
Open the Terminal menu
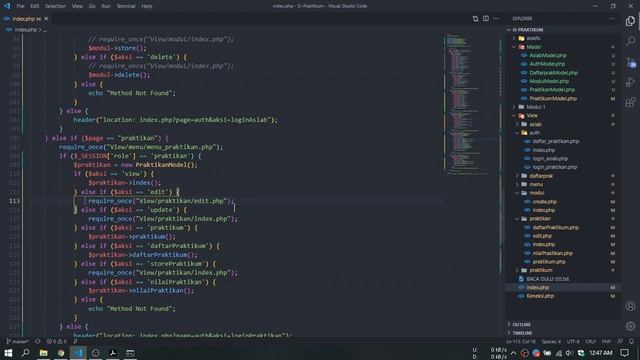tap(126, 6)
